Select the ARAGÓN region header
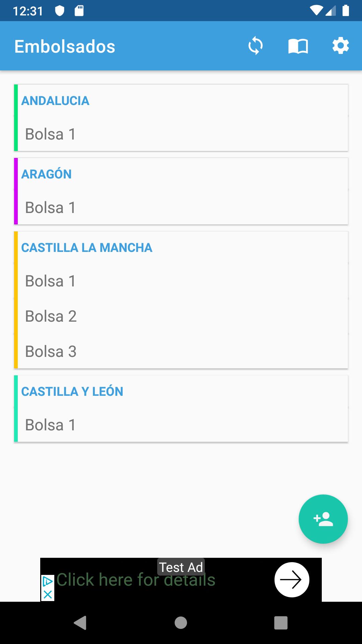362x644 pixels. [47, 174]
